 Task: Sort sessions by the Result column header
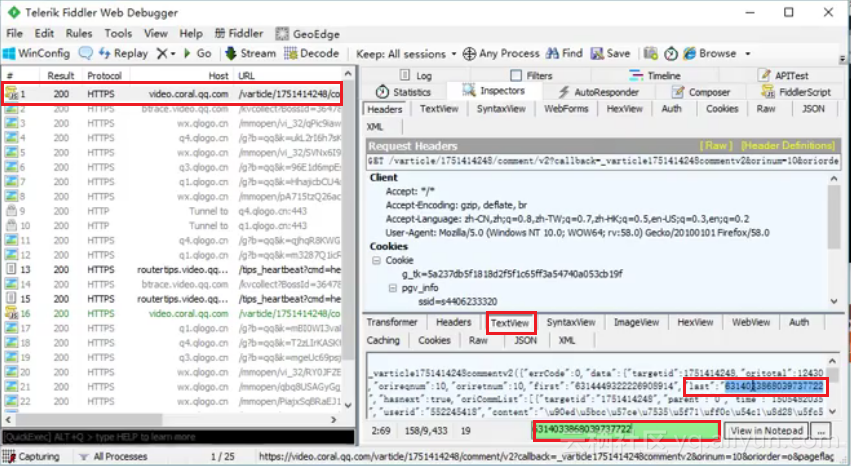[x=60, y=75]
